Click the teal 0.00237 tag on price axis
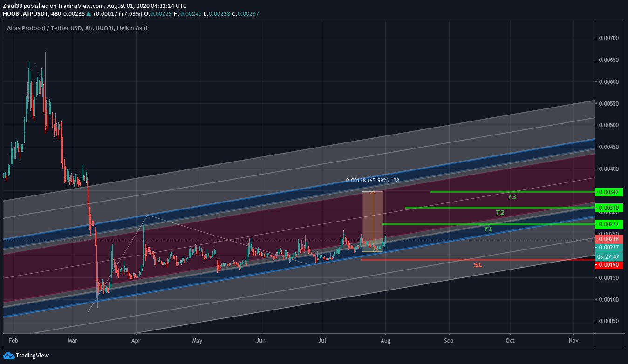628x364 pixels. point(609,248)
